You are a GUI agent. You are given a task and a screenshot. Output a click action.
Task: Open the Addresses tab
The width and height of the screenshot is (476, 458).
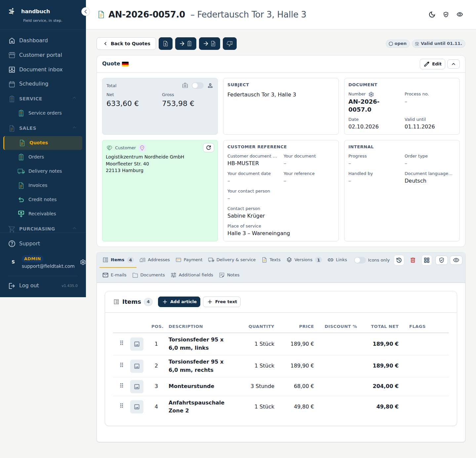pyautogui.click(x=155, y=260)
